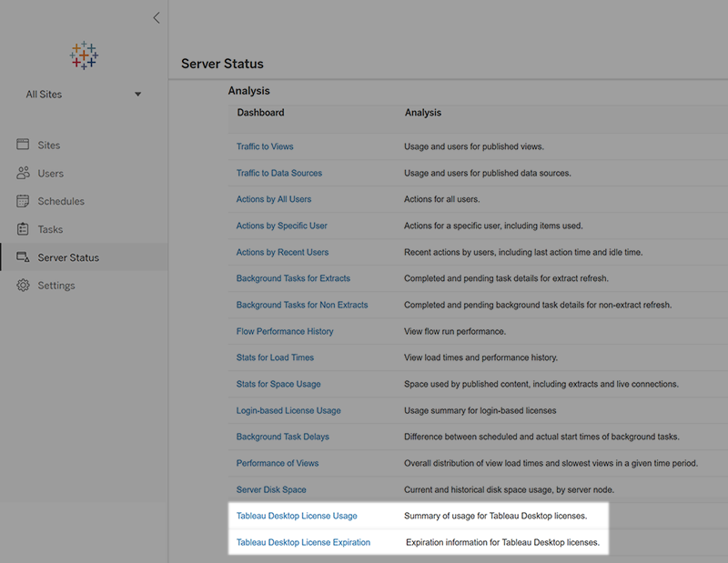Viewport: 728px width, 563px height.
Task: Open Actions by Specific User dashboard
Action: point(281,226)
